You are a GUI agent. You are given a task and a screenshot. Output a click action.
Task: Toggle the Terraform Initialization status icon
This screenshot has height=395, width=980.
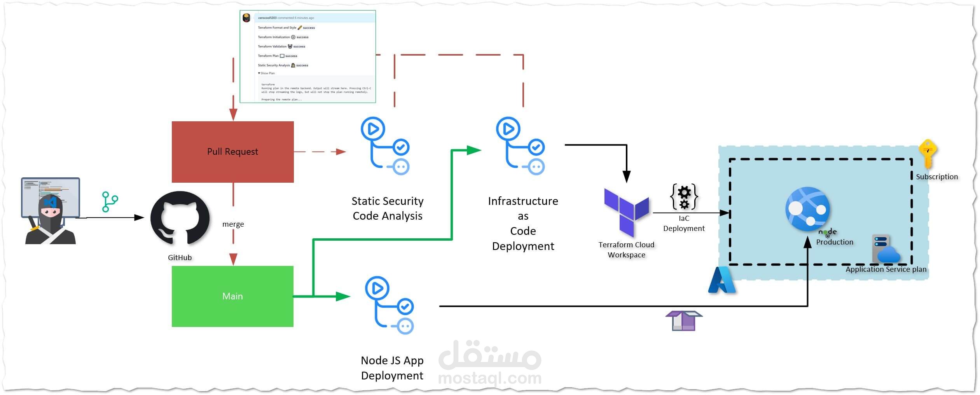[x=293, y=37]
